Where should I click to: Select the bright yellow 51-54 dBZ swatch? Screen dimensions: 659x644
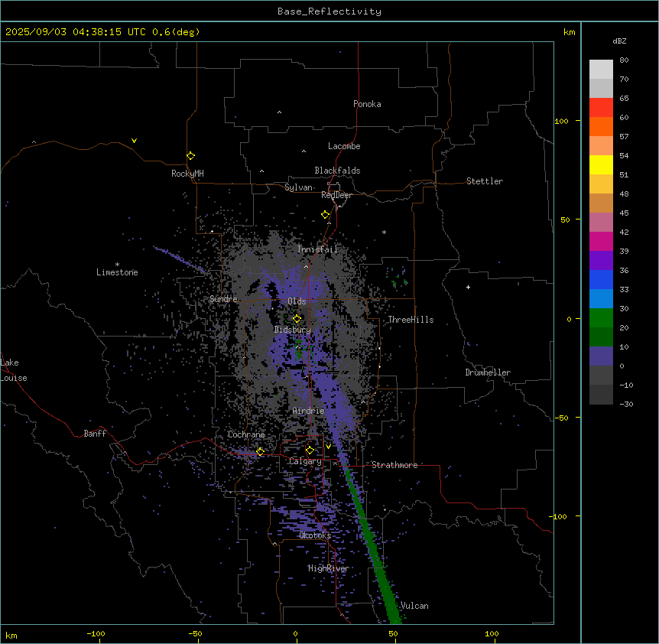pos(601,164)
